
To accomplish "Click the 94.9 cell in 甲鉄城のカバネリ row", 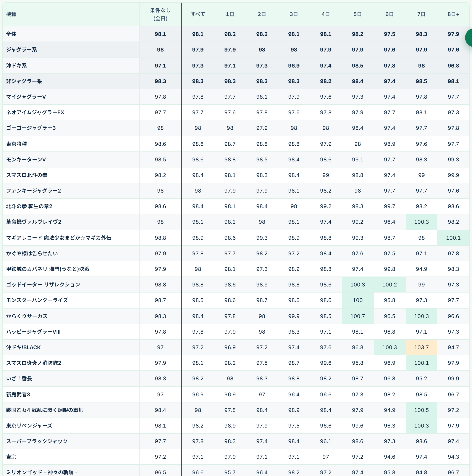I will 422,269.
